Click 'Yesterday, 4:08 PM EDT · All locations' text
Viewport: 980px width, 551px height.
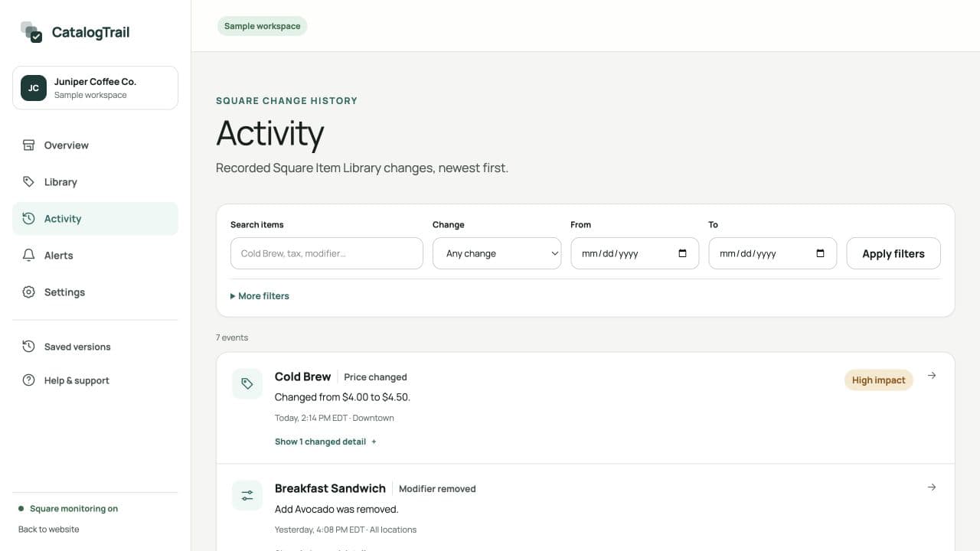point(345,530)
